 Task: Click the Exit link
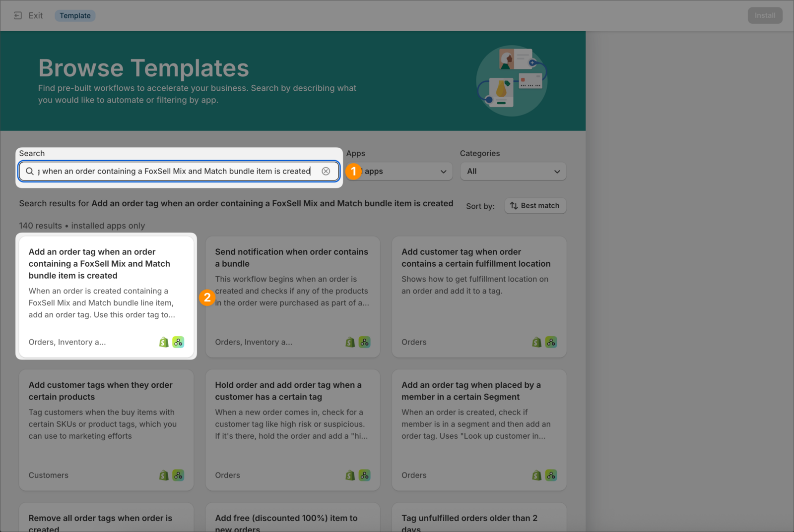(x=35, y=15)
